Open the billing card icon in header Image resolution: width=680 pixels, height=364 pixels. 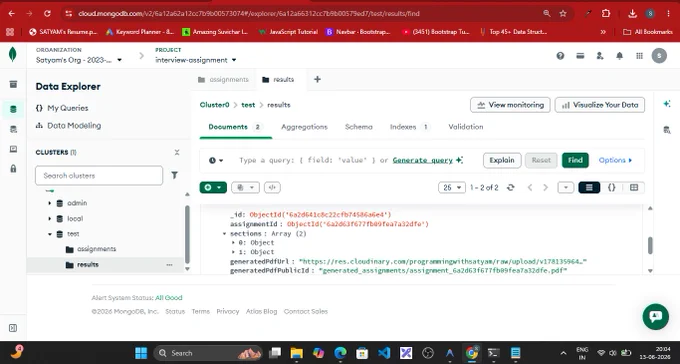click(x=580, y=56)
